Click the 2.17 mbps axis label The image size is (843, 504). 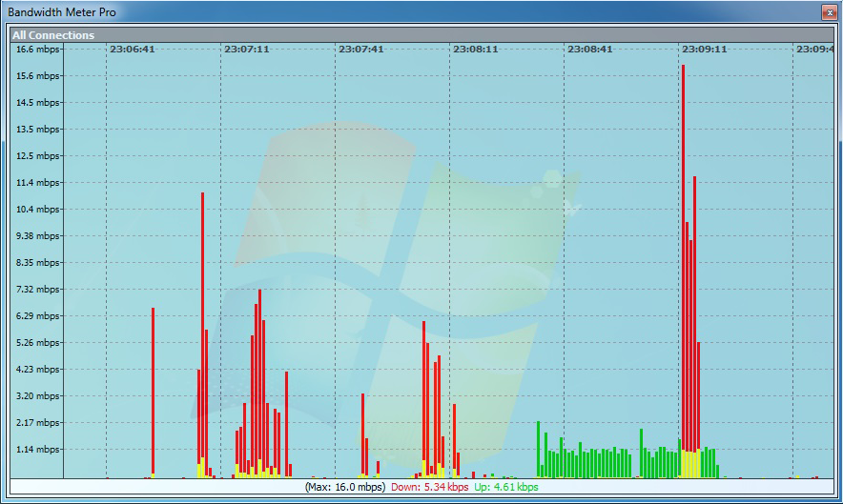click(x=37, y=423)
